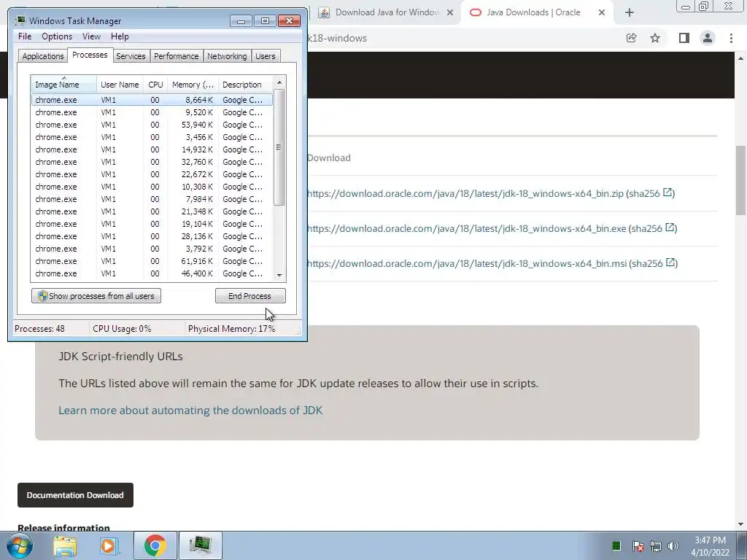Select the chrome.exe row using 14,932 K
Image resolution: width=747 pixels, height=560 pixels.
coord(152,149)
